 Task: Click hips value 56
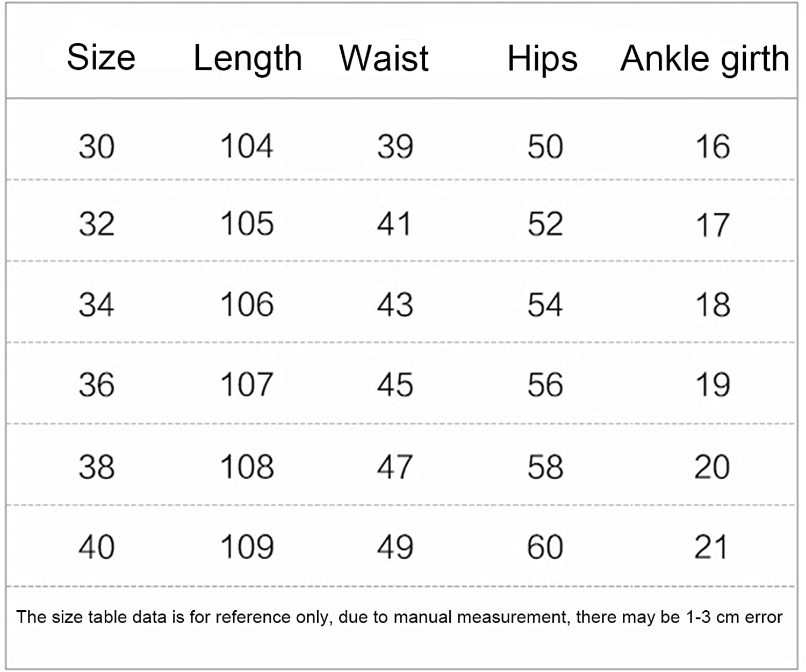(x=545, y=385)
